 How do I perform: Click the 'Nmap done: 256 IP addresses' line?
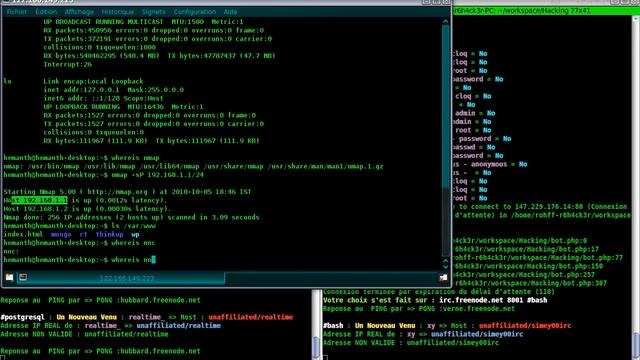point(131,217)
